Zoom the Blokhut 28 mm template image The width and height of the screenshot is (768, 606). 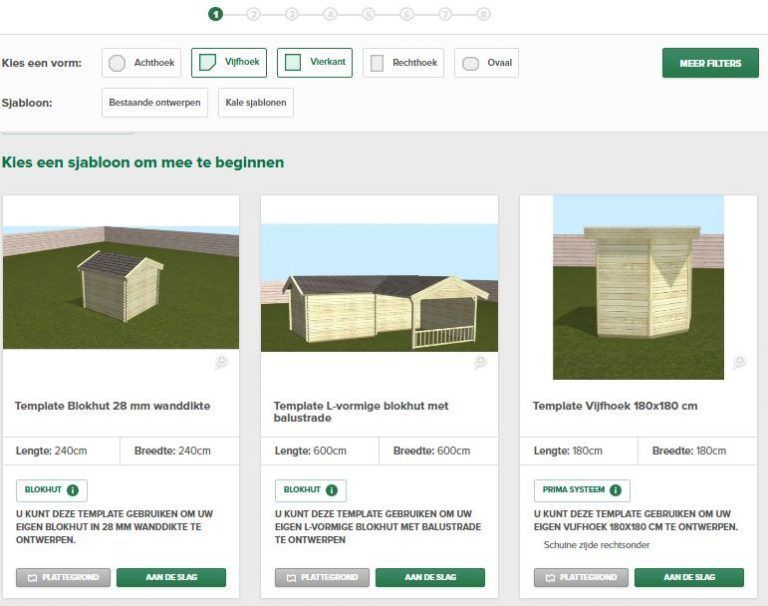(221, 362)
